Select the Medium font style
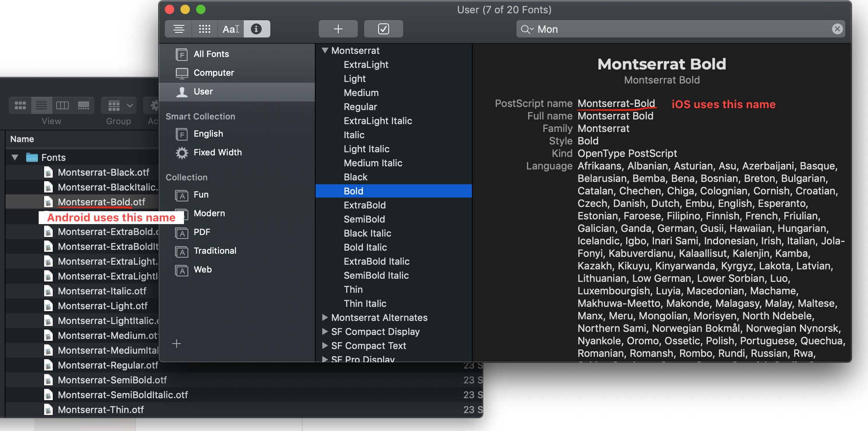Image resolution: width=868 pixels, height=431 pixels. coord(393,93)
